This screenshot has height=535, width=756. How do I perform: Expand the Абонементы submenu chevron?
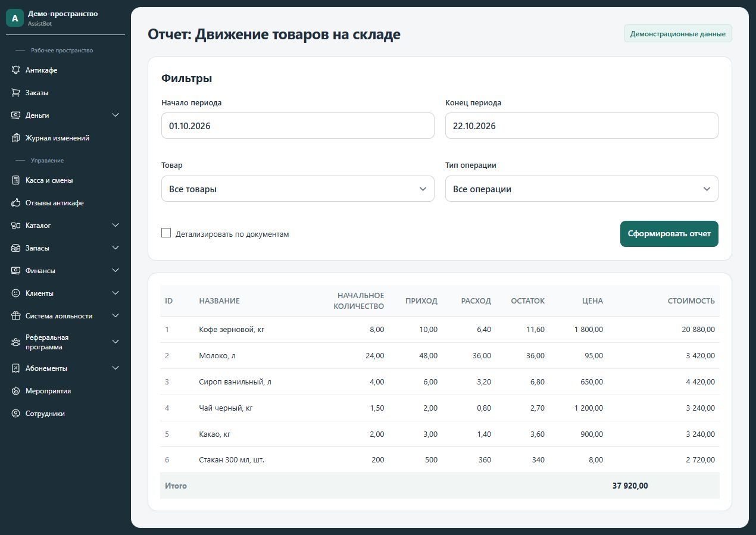(x=116, y=368)
